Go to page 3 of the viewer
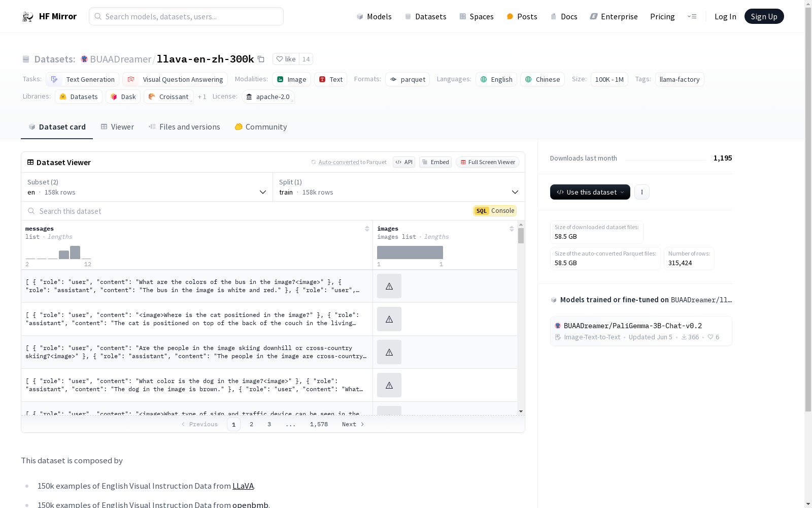 pyautogui.click(x=269, y=424)
